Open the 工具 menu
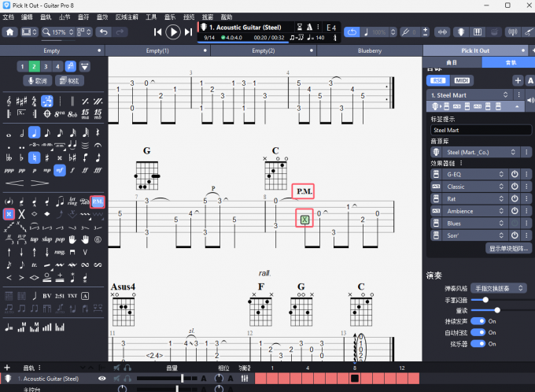Screen dimensions: 535x392 pos(151,17)
